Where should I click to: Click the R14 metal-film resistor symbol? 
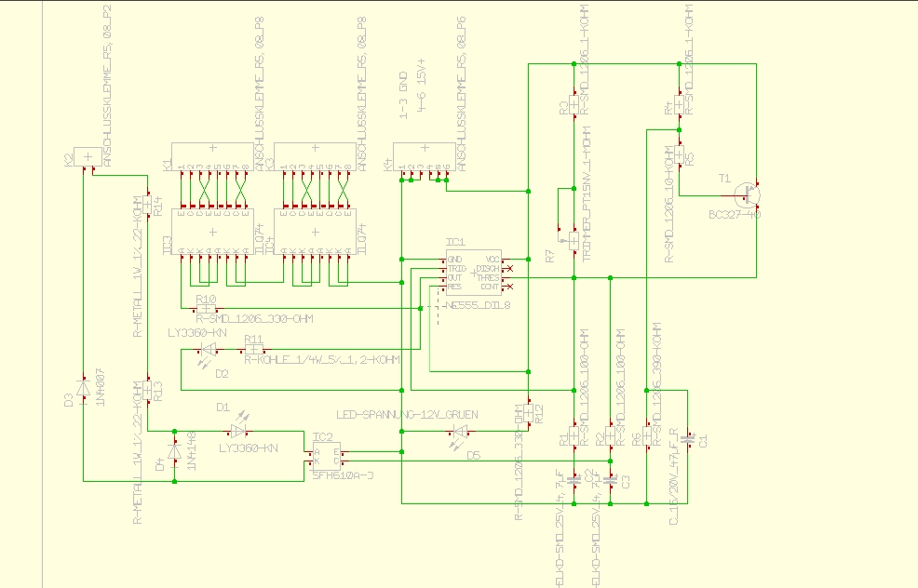147,205
